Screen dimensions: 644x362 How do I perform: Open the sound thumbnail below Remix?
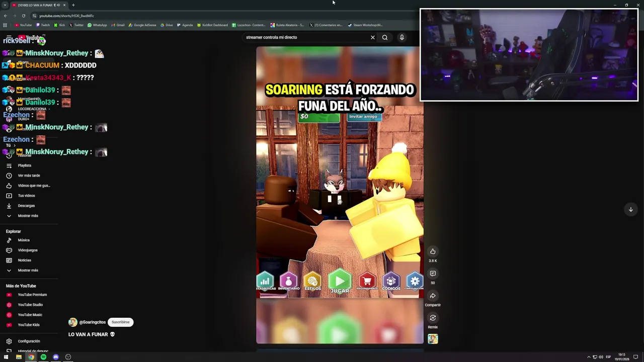pyautogui.click(x=433, y=339)
